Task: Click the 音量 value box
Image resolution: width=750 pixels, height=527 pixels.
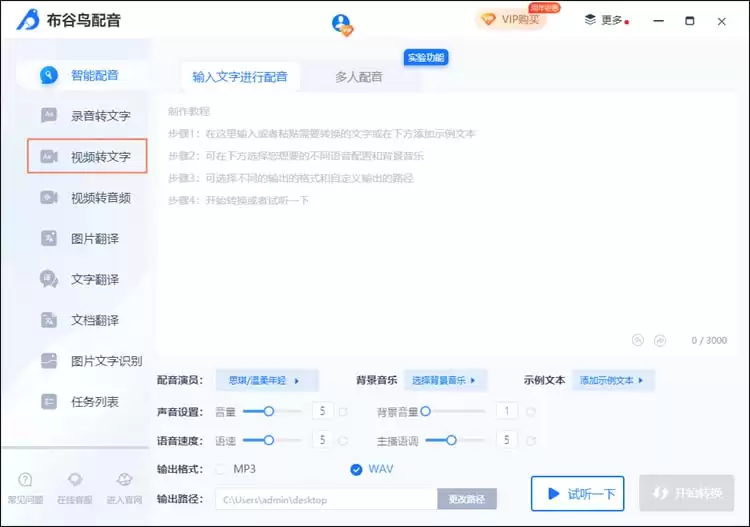Action: 322,411
